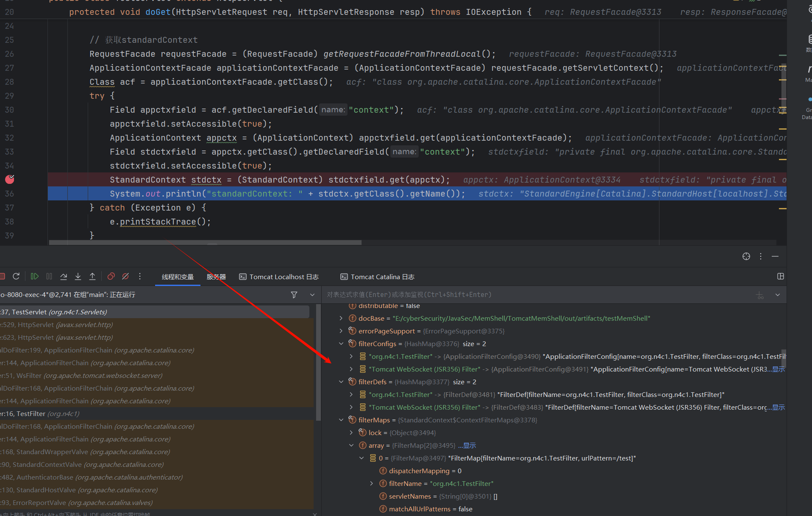Image resolution: width=812 pixels, height=516 pixels.
Task: Click the Rerun debug session icon
Action: click(16, 277)
